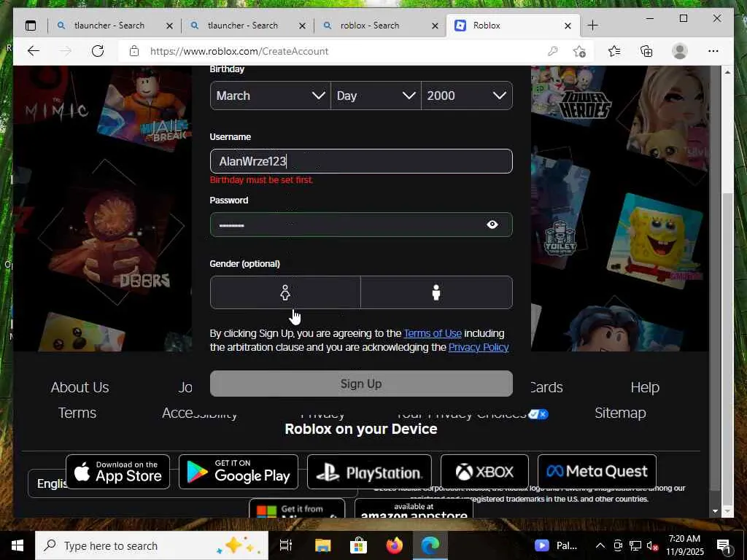Open the favorites list

pyautogui.click(x=614, y=51)
